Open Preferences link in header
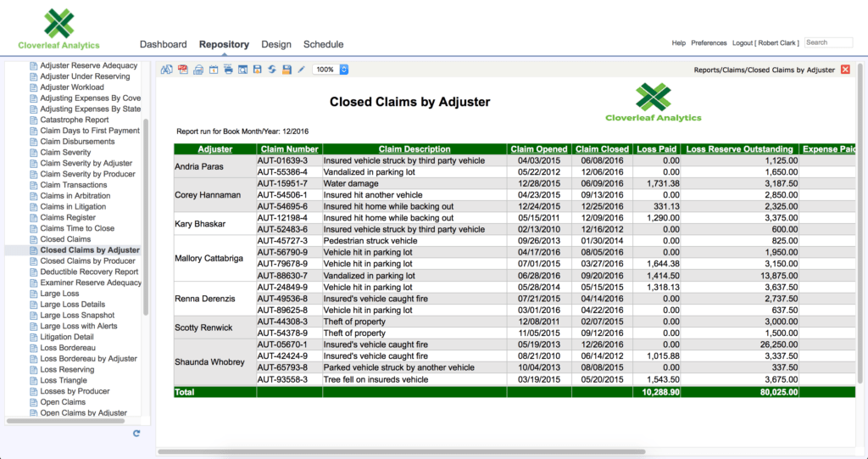This screenshot has height=459, width=868. (x=709, y=42)
